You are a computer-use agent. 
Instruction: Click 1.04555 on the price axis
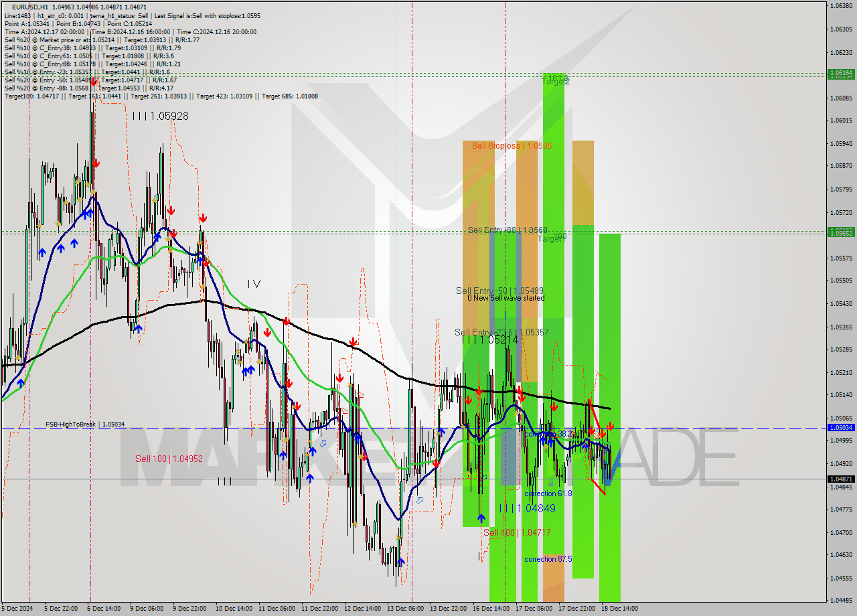coord(841,579)
